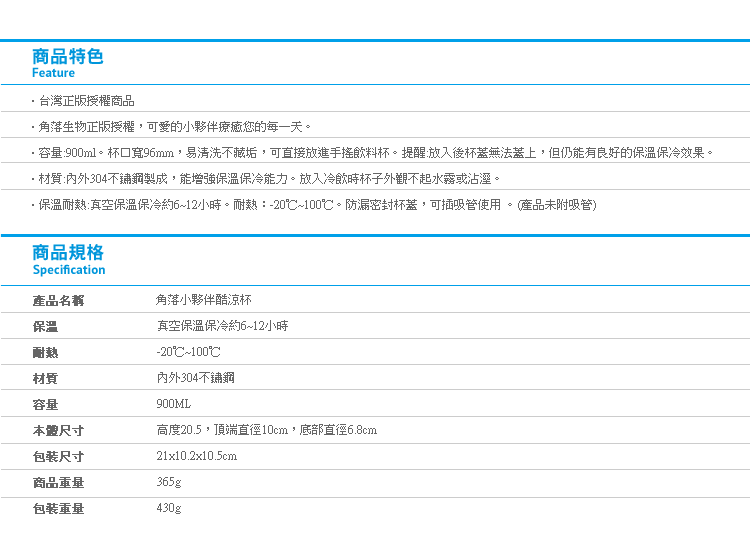Click the 容量 spec row label
750x535 pixels.
click(45, 404)
